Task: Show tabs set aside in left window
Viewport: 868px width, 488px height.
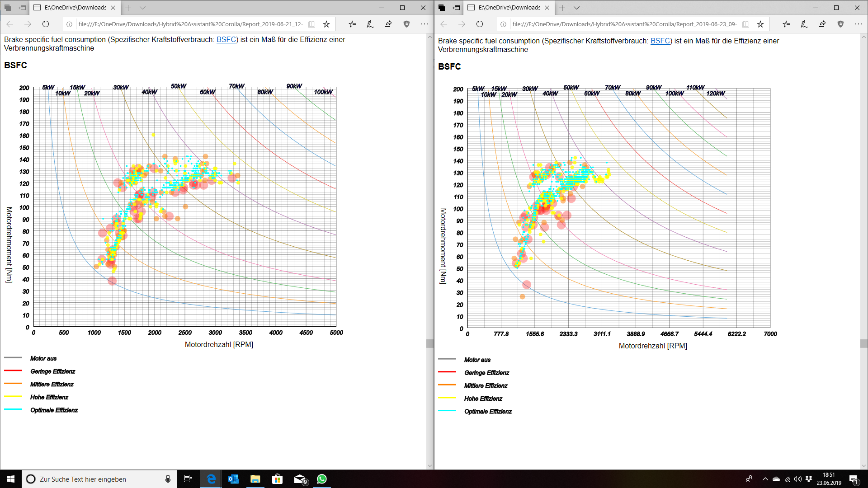Action: coord(8,8)
